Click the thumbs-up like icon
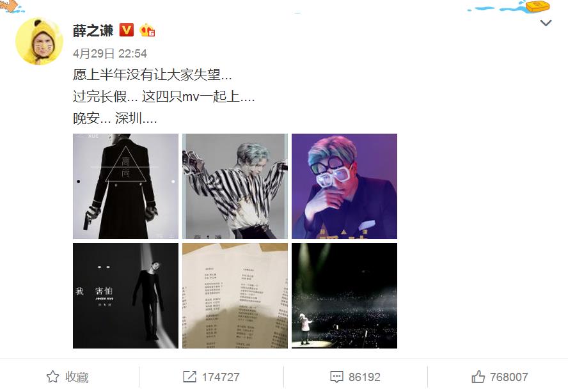This screenshot has height=392, width=568. (x=478, y=377)
